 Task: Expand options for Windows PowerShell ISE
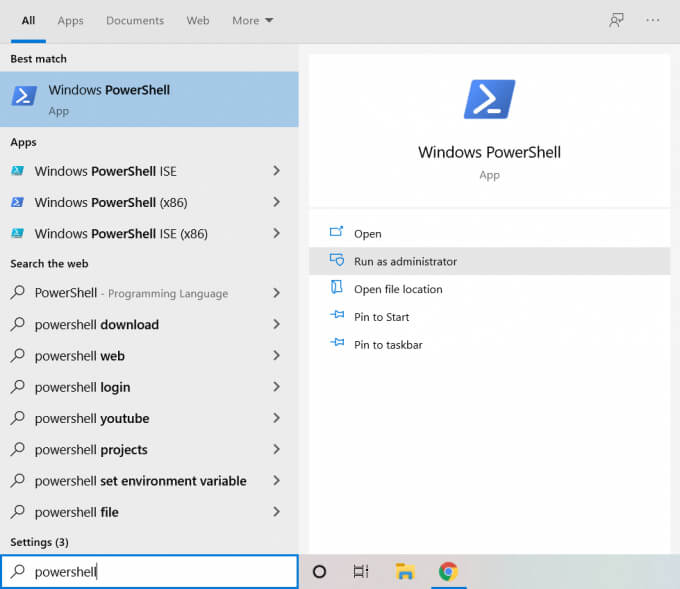(x=276, y=171)
